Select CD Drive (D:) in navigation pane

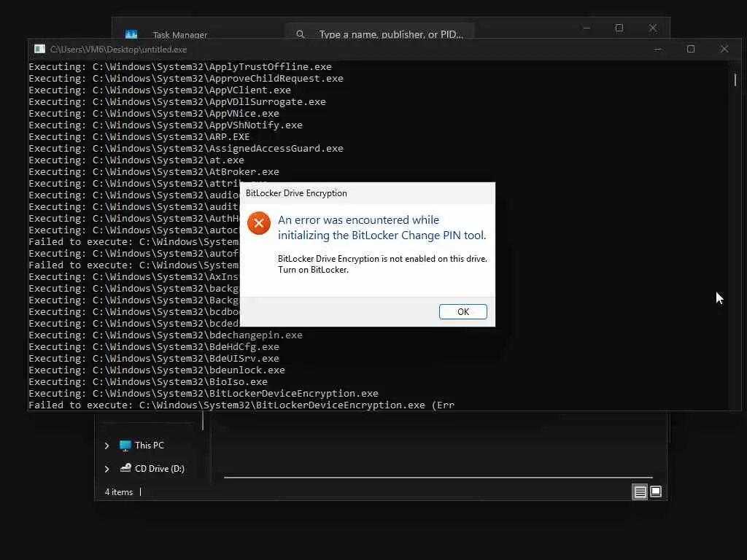(x=159, y=469)
